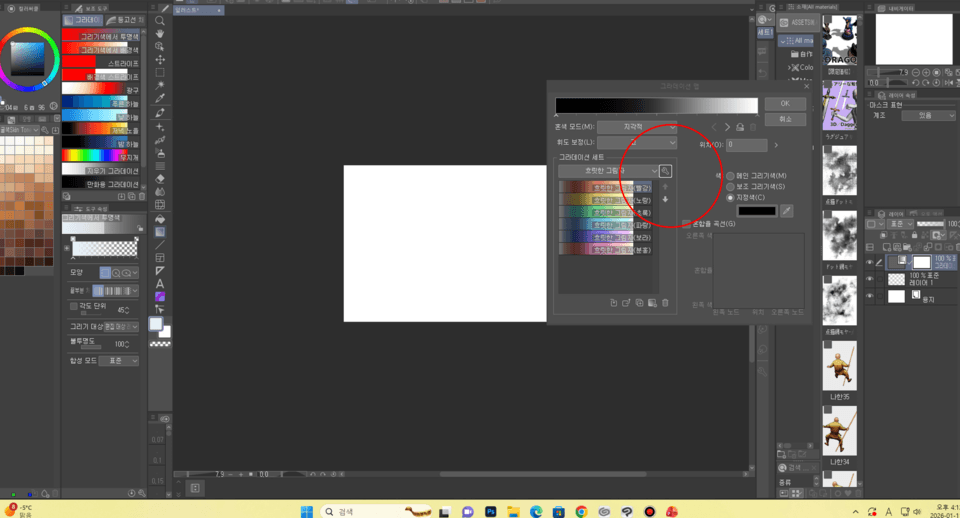The height and width of the screenshot is (518, 960).
Task: Expand the Color material tree folder
Action: click(x=790, y=67)
